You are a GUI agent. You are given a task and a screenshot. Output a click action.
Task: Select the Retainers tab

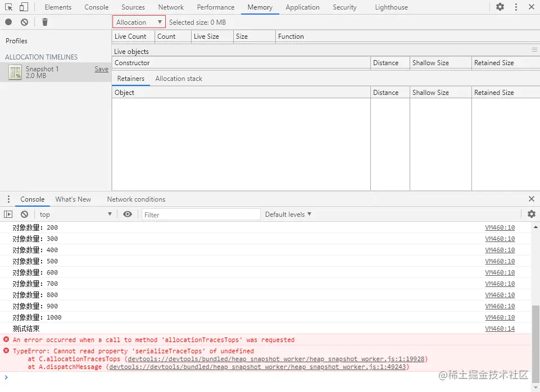click(x=131, y=79)
